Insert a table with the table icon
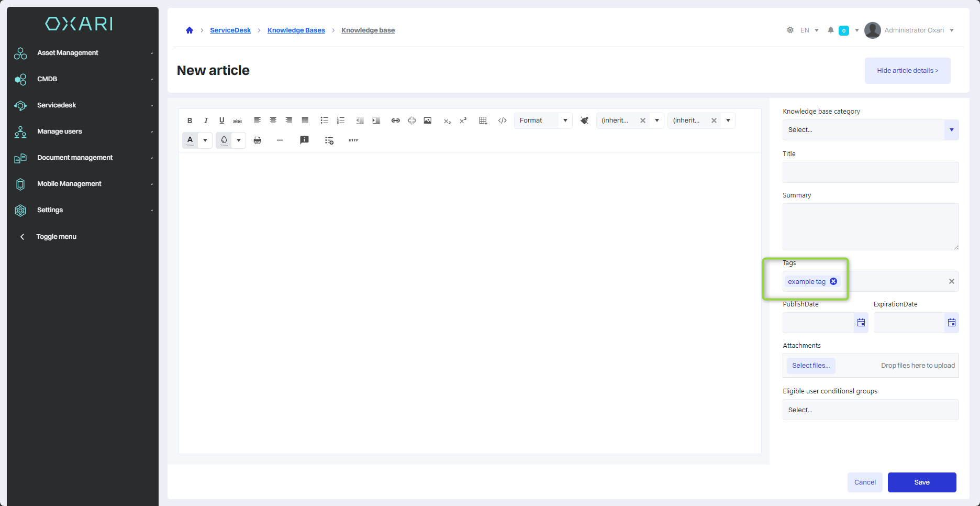This screenshot has width=980, height=506. coord(483,120)
